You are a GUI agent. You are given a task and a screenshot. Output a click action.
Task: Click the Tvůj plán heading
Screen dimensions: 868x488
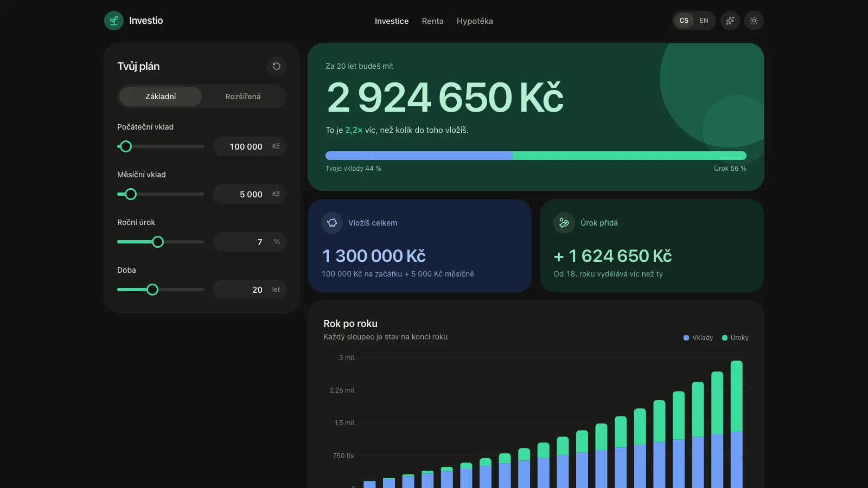point(138,66)
